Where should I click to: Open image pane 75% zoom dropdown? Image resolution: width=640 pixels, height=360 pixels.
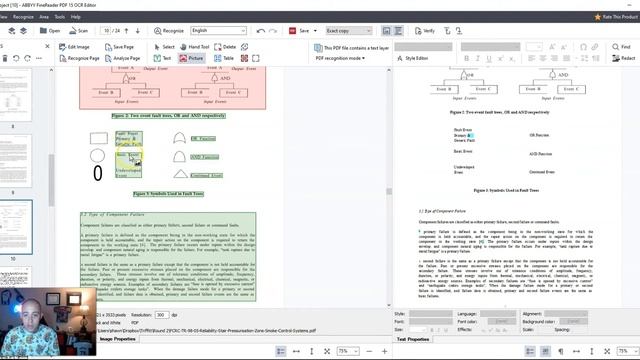(348, 351)
